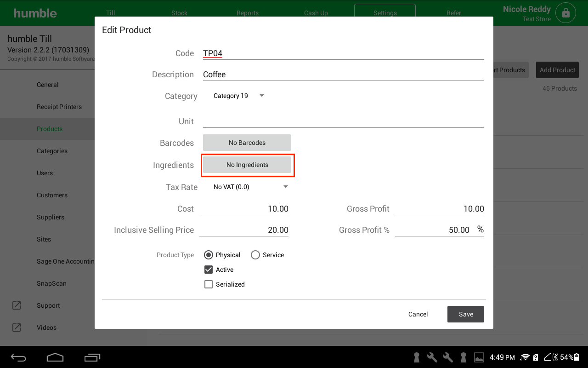
Task: Open the Refer tab
Action: click(x=454, y=13)
